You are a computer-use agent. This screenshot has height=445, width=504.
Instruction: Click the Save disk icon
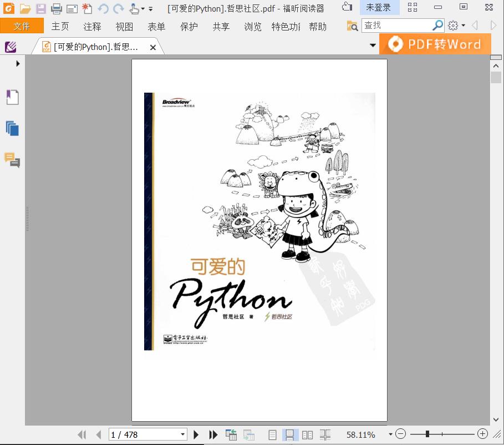coord(41,9)
